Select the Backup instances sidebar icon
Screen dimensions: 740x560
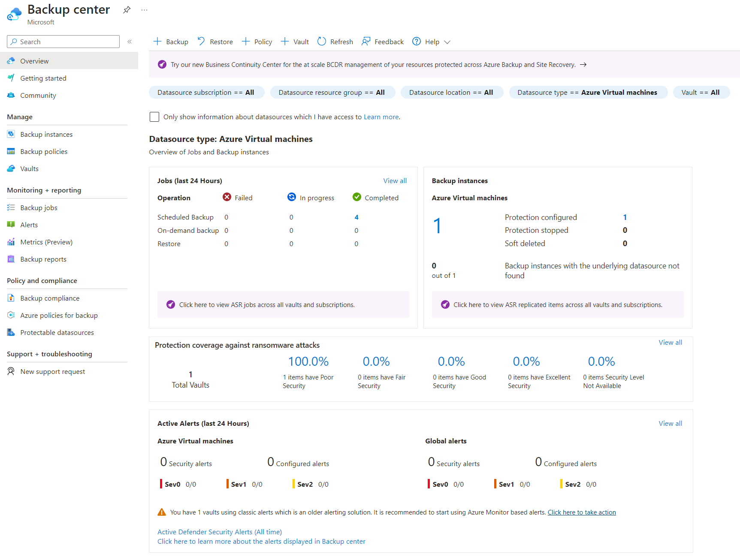pos(11,134)
